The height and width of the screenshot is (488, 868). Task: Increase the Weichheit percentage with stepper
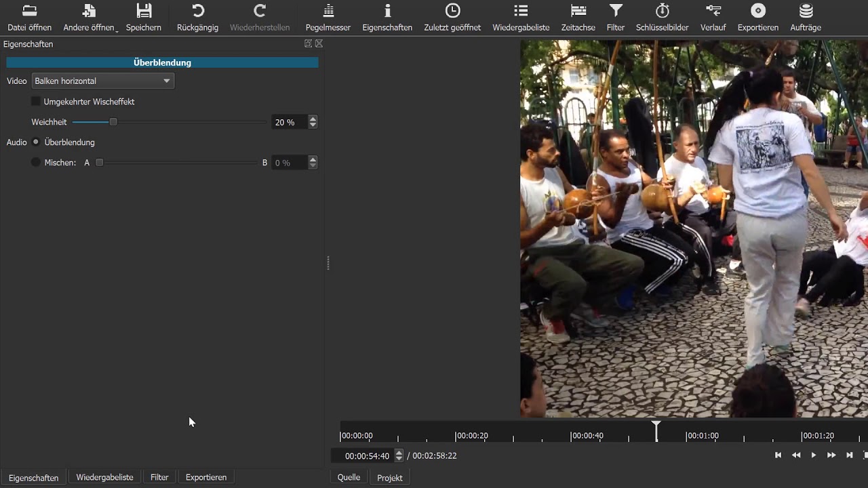[313, 119]
